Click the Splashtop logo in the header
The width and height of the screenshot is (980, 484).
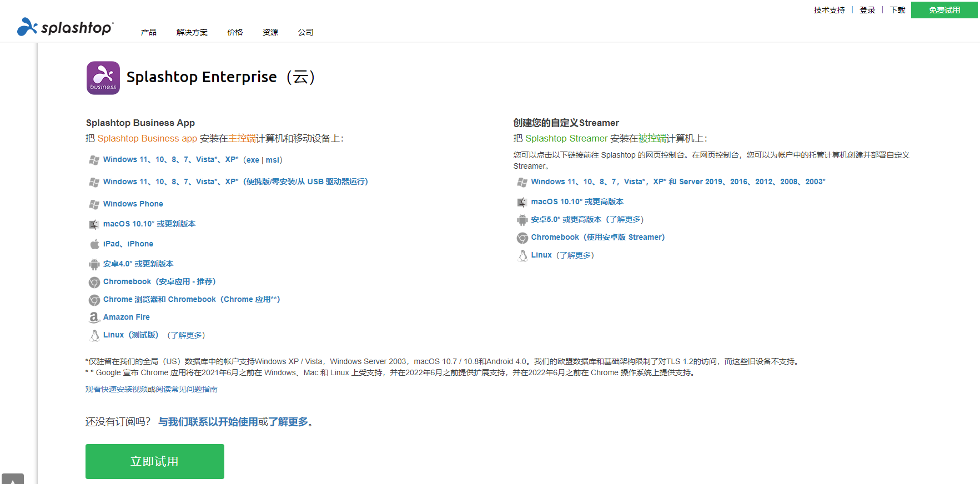[x=66, y=27]
